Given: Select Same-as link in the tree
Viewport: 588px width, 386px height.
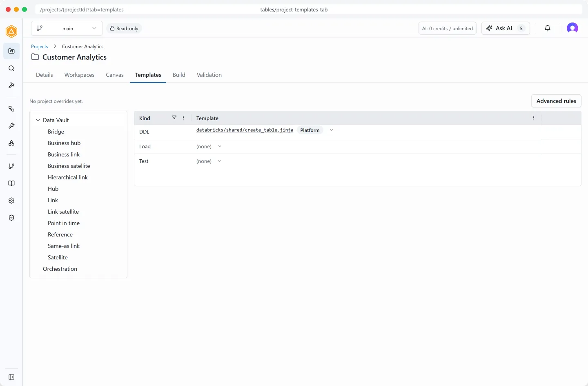Looking at the screenshot, I should click(x=64, y=246).
